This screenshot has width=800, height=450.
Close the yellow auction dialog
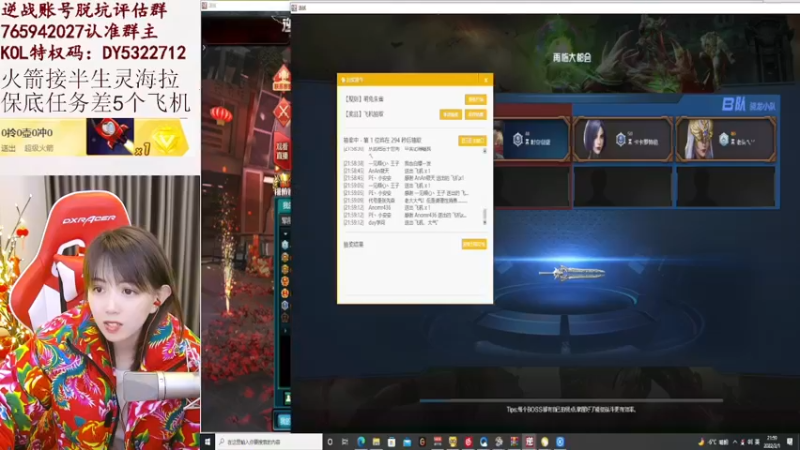[485, 80]
